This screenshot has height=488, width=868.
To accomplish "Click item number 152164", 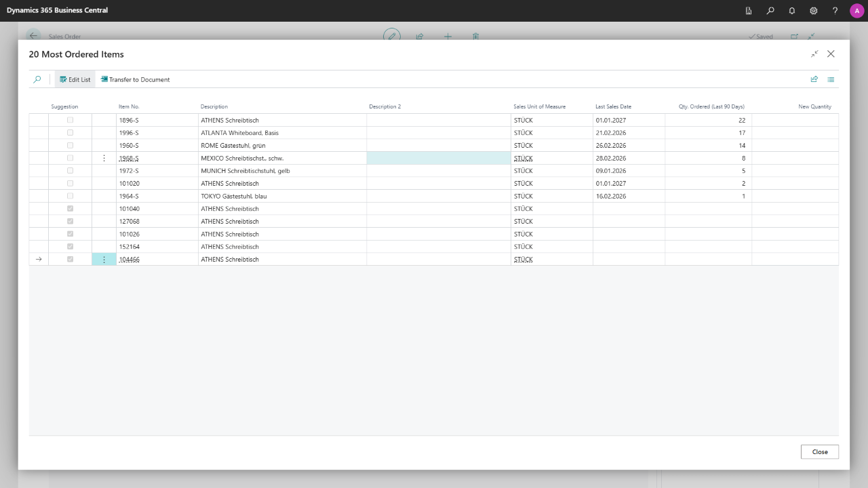I will pos(129,247).
